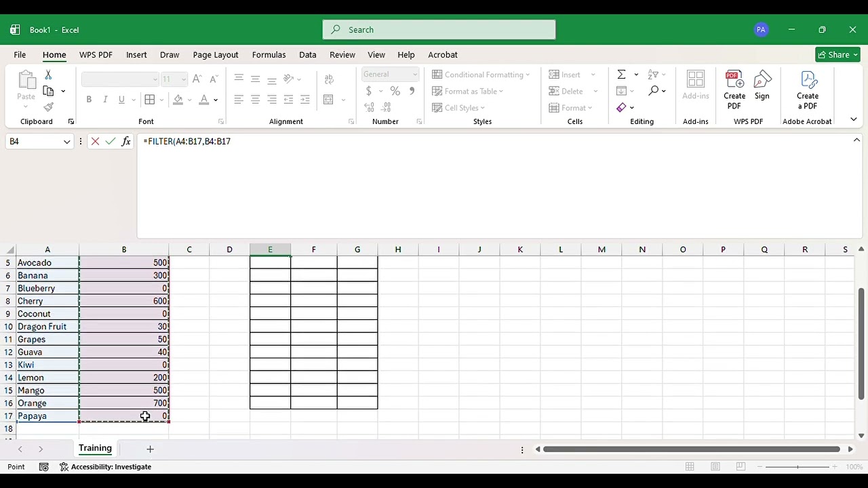The width and height of the screenshot is (868, 488).
Task: Click the Copy icon in Clipboard group
Action: (x=48, y=91)
